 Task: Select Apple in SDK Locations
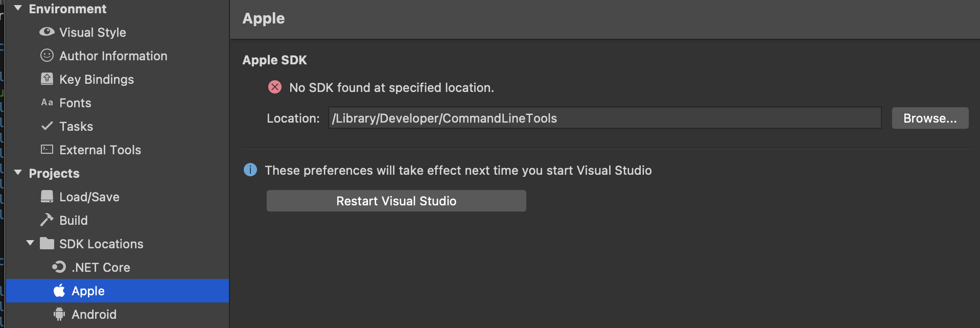tap(118, 291)
